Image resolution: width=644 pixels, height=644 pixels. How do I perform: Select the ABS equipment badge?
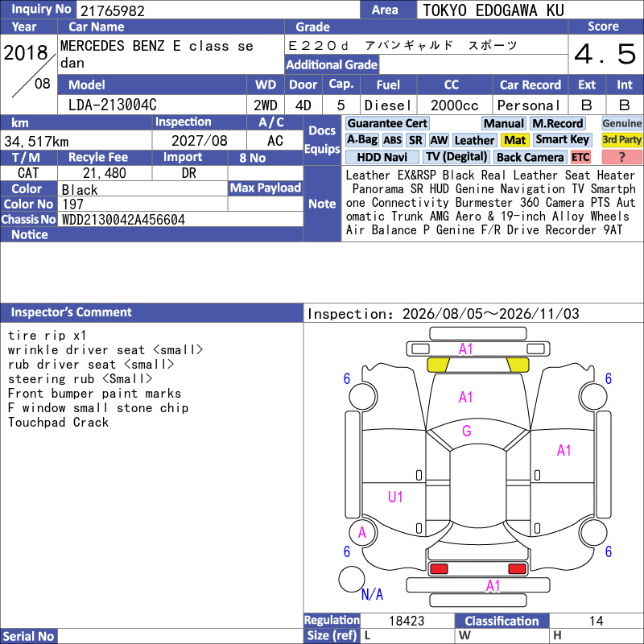[x=392, y=140]
